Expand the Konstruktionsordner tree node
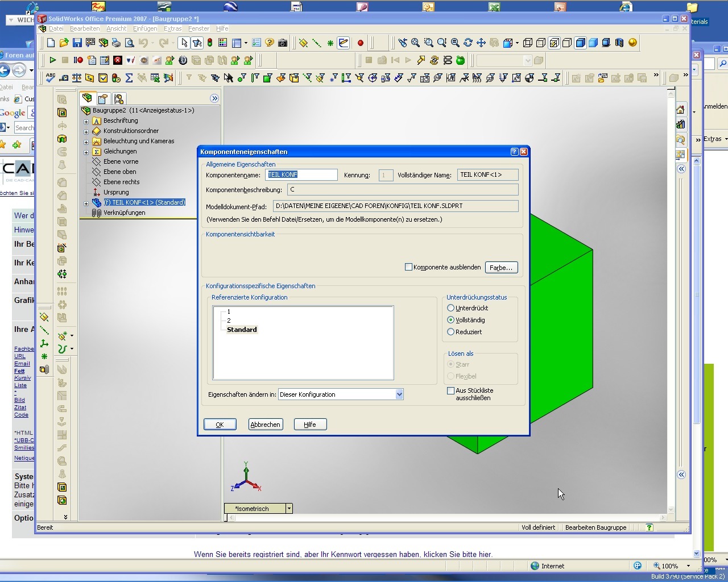 coord(86,131)
